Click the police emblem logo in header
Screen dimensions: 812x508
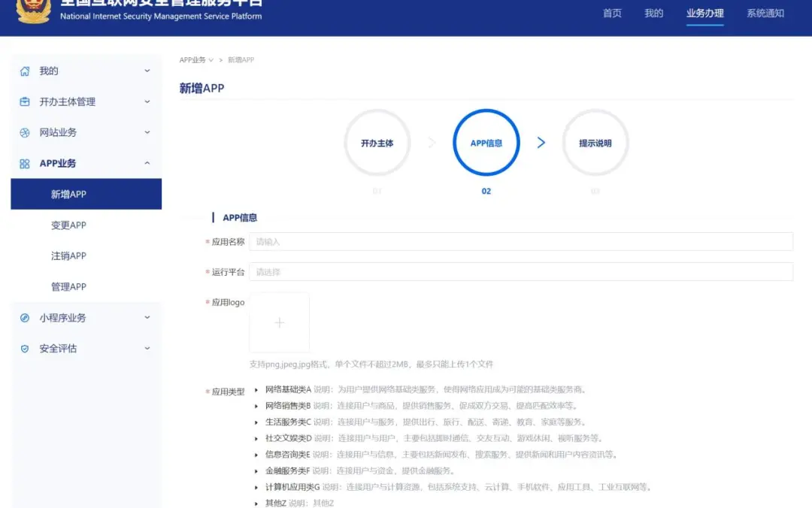[x=34, y=9]
